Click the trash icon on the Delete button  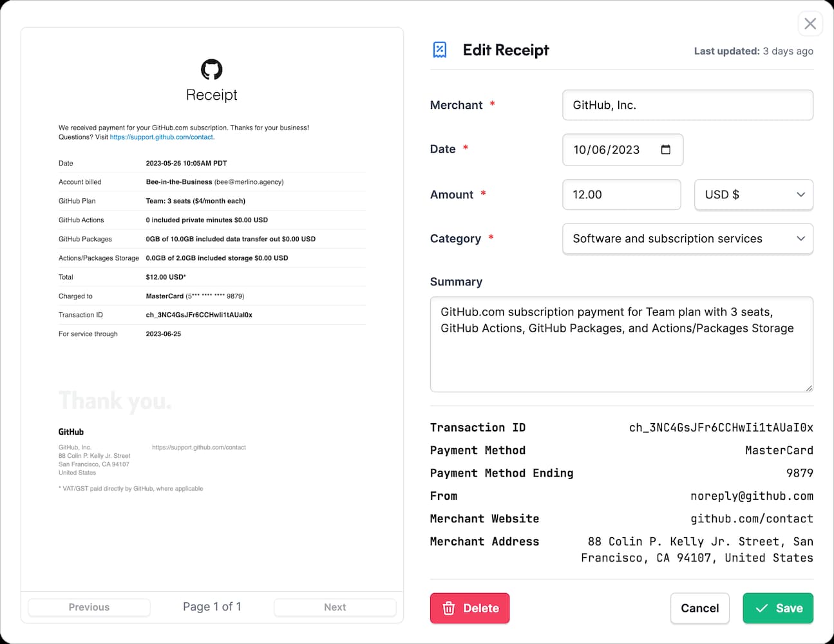pos(448,608)
